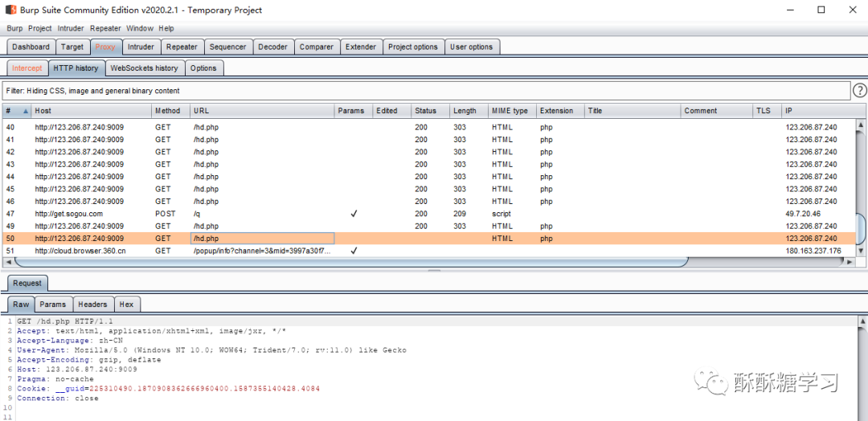
Task: Switch to the Sequencer tab
Action: click(x=228, y=47)
